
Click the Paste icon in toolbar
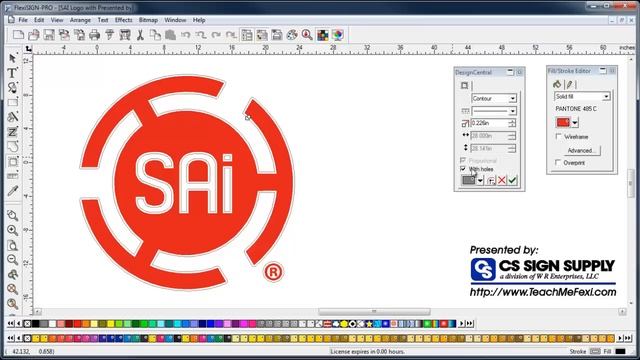[170, 35]
